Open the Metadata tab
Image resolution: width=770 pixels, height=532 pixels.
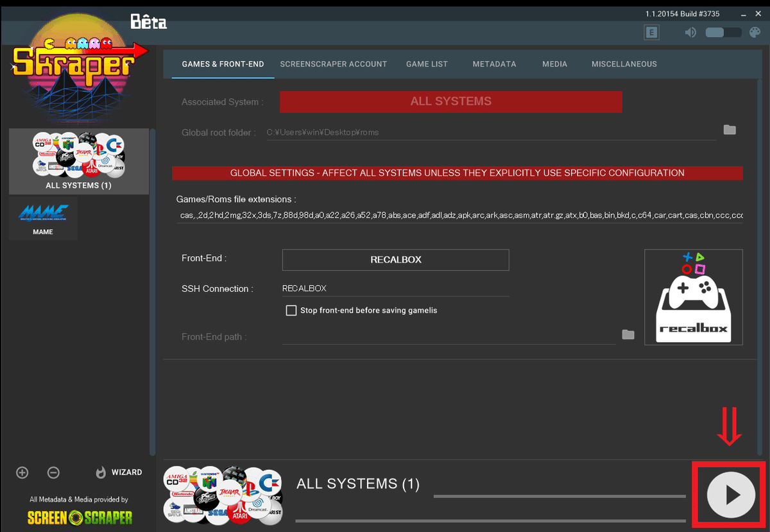point(495,64)
